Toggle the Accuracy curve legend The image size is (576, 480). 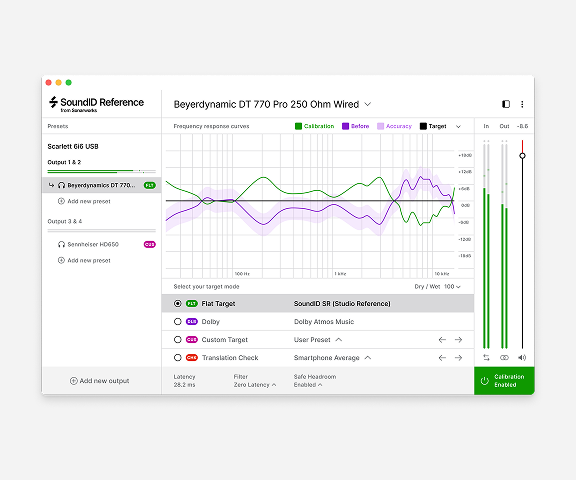pos(395,126)
